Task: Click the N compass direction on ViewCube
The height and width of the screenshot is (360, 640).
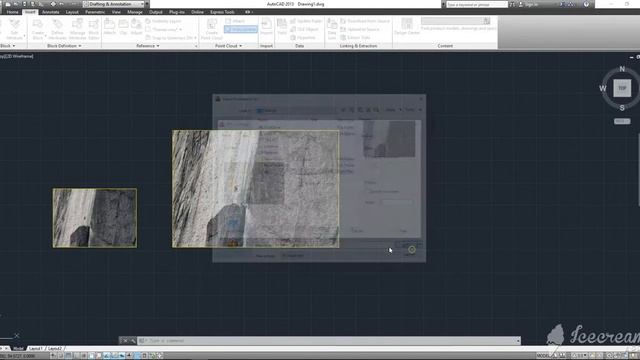Action: coord(622,69)
